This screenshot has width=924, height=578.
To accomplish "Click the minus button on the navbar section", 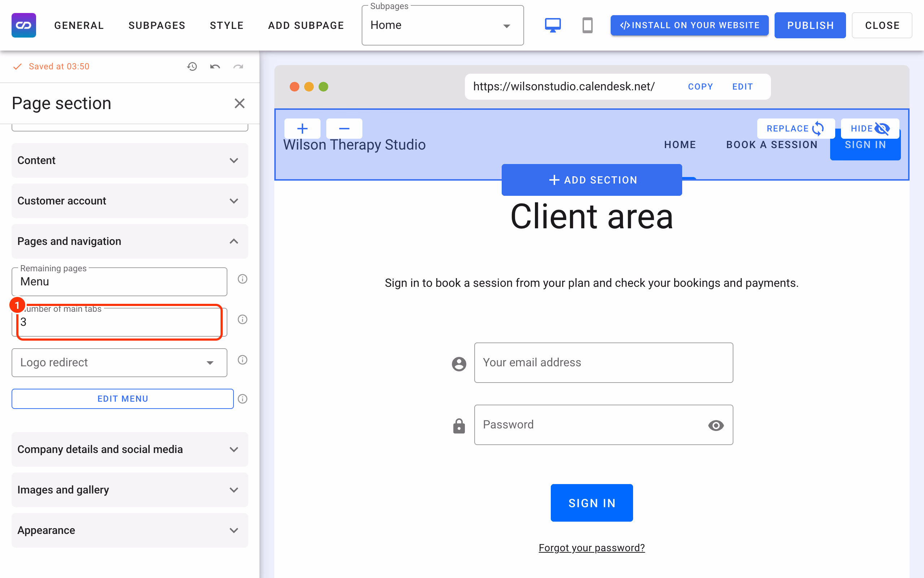I will pos(344,129).
